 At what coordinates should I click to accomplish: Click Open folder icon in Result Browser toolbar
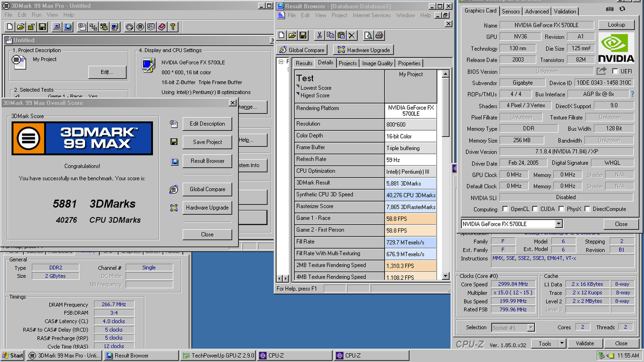(x=292, y=35)
